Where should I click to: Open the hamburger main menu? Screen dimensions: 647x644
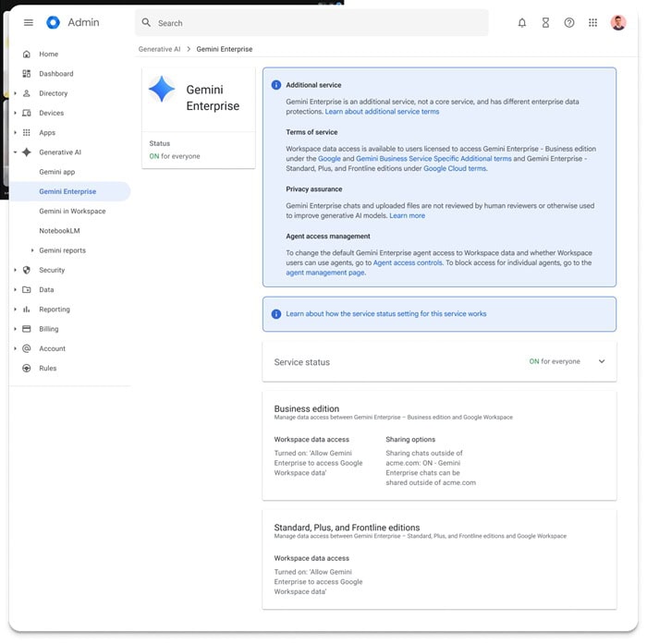coord(28,23)
